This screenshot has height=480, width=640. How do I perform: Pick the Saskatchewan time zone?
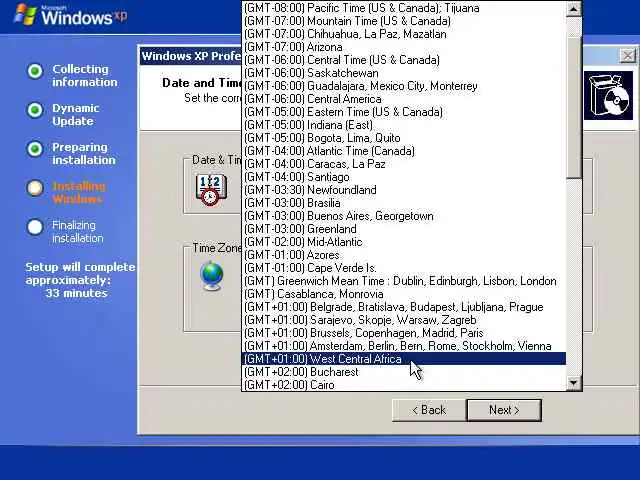[x=404, y=73]
